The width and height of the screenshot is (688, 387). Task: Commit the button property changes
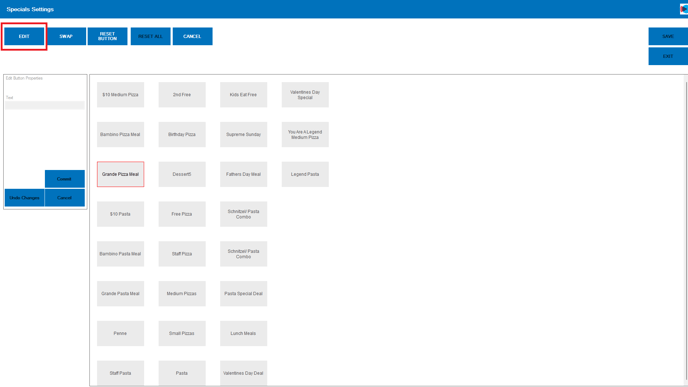pyautogui.click(x=64, y=179)
